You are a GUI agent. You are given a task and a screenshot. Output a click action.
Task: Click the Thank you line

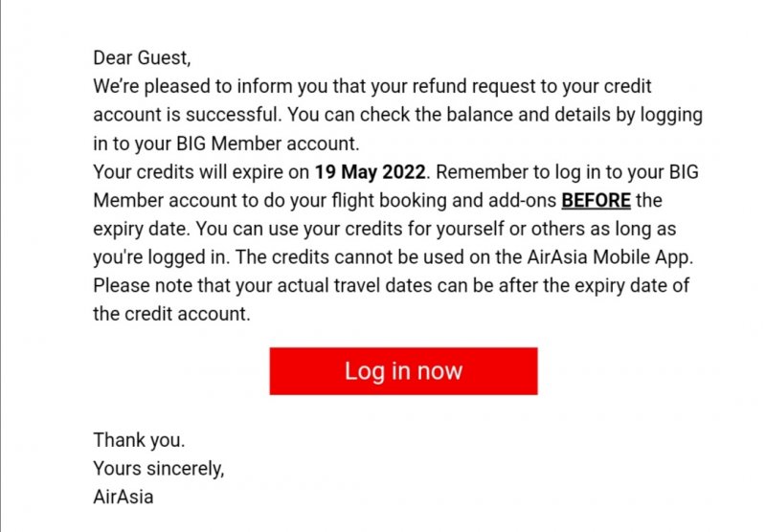(x=139, y=440)
